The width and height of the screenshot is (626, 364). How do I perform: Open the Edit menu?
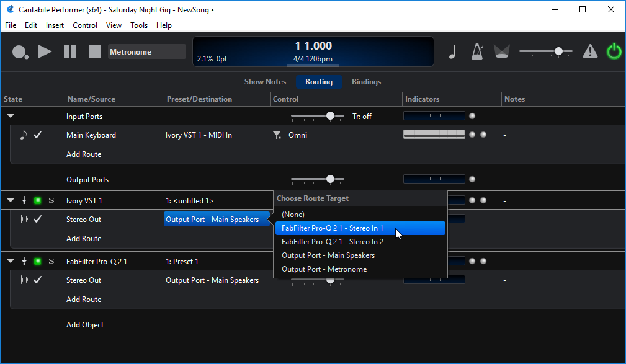point(31,25)
